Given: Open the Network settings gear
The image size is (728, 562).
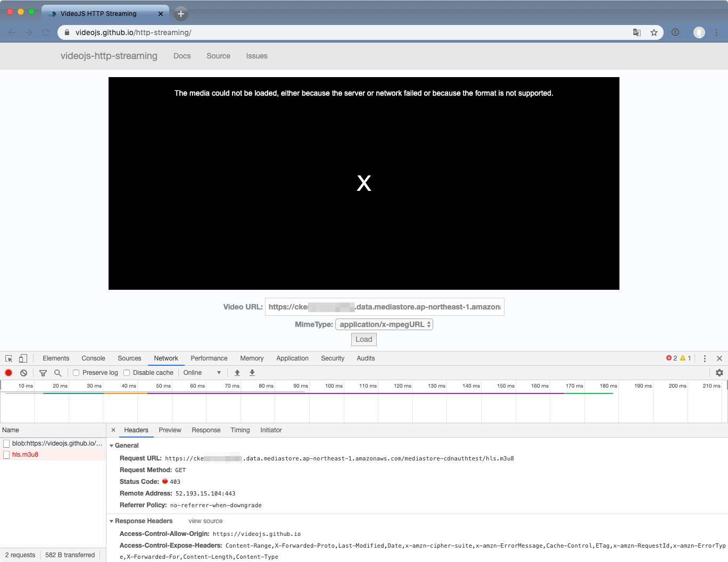Looking at the screenshot, I should 719,373.
